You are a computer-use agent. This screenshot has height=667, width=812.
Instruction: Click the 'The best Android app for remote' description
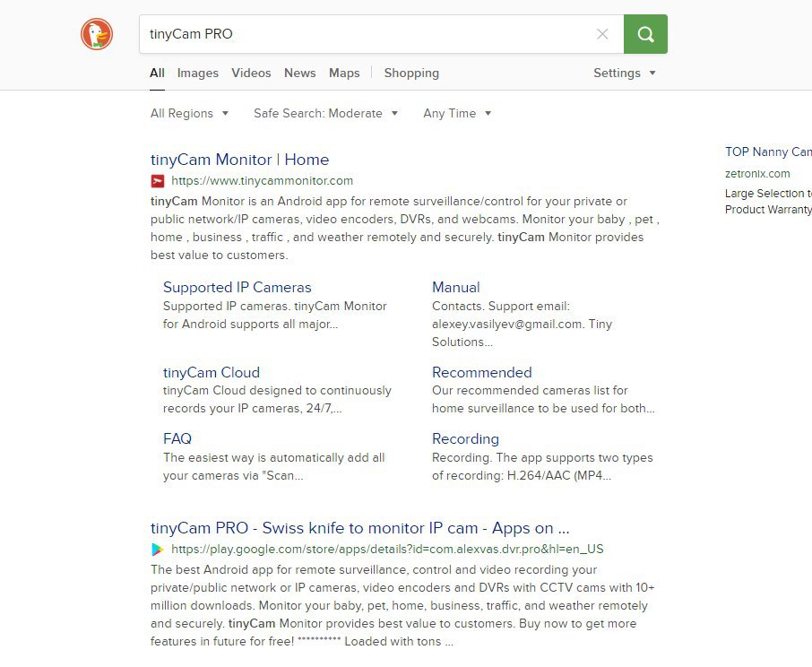click(402, 605)
